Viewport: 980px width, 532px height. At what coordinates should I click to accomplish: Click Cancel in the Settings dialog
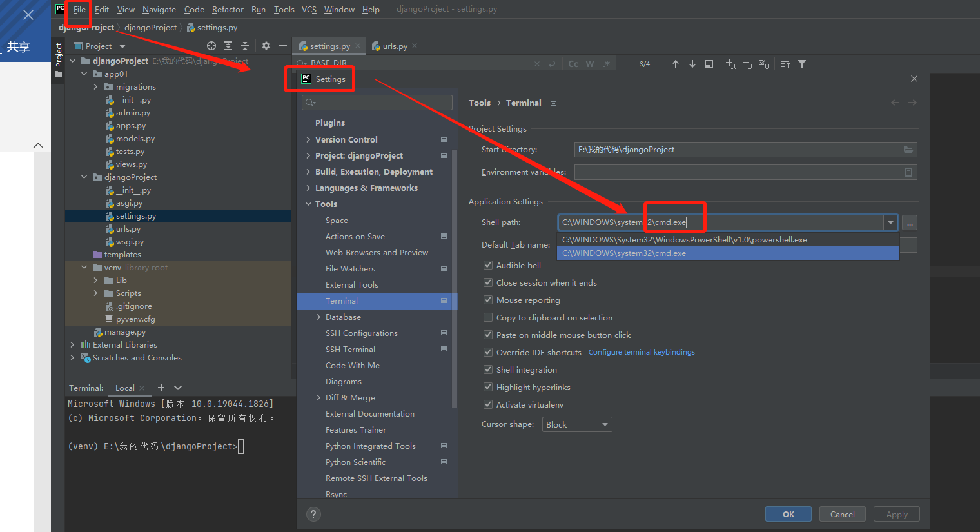843,514
